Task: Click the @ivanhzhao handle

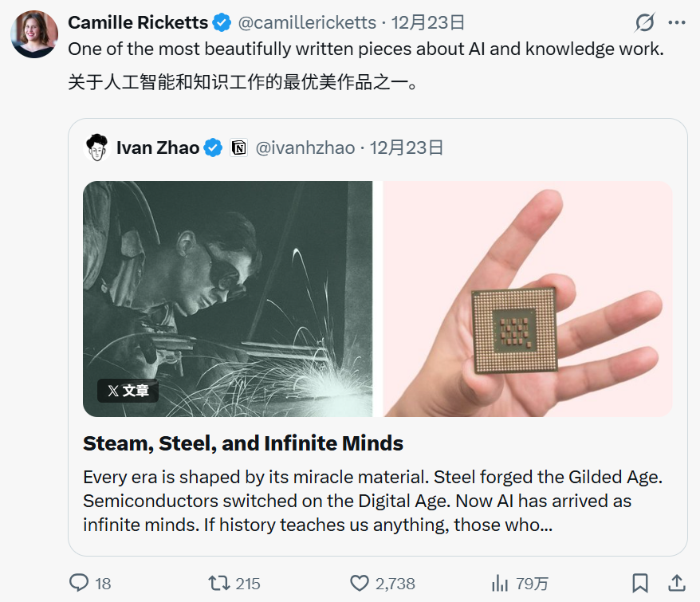Action: tap(305, 148)
